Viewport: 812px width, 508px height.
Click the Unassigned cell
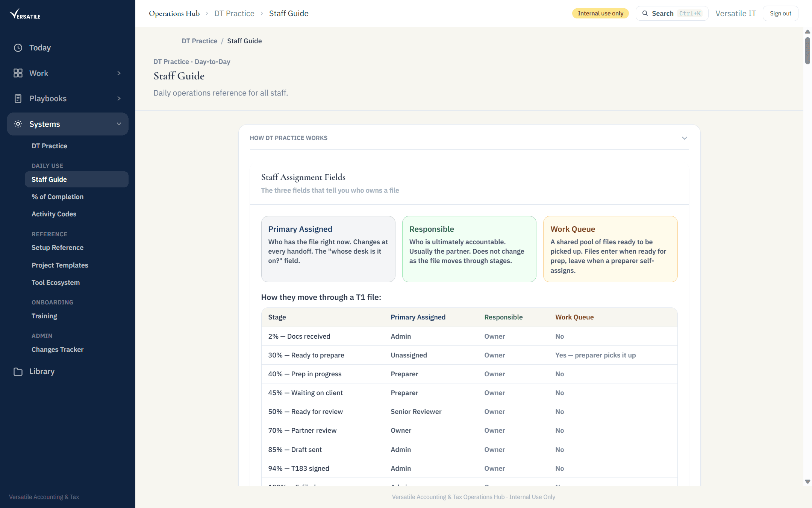pos(409,355)
